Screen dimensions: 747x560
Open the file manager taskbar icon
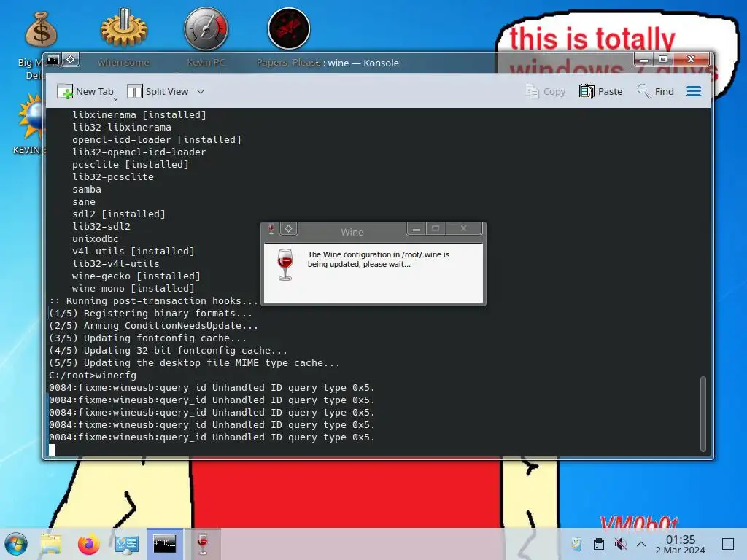coord(51,544)
